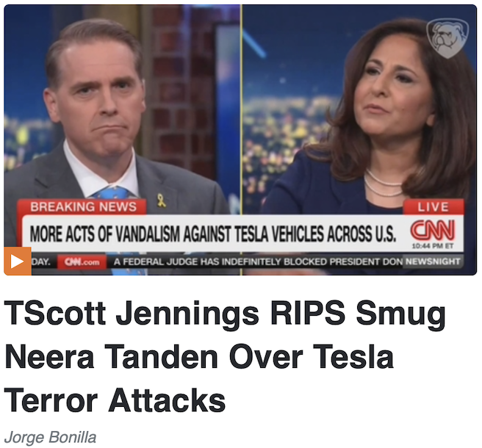Open author Jorge Bonilla's page
Image resolution: width=482 pixels, height=448 pixels.
coord(50,437)
